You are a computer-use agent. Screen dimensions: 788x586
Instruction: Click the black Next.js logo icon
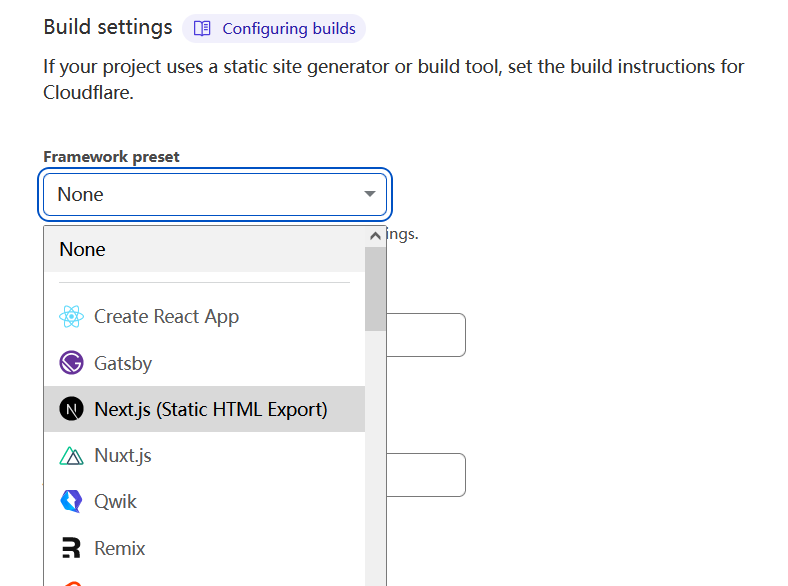71,409
